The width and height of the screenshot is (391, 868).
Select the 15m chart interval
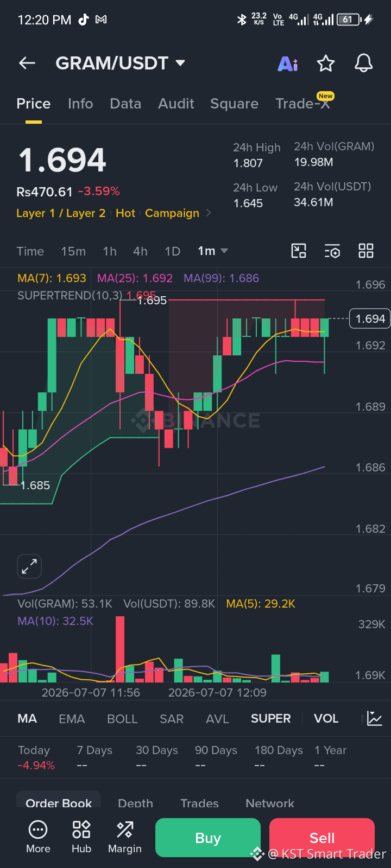click(x=73, y=251)
